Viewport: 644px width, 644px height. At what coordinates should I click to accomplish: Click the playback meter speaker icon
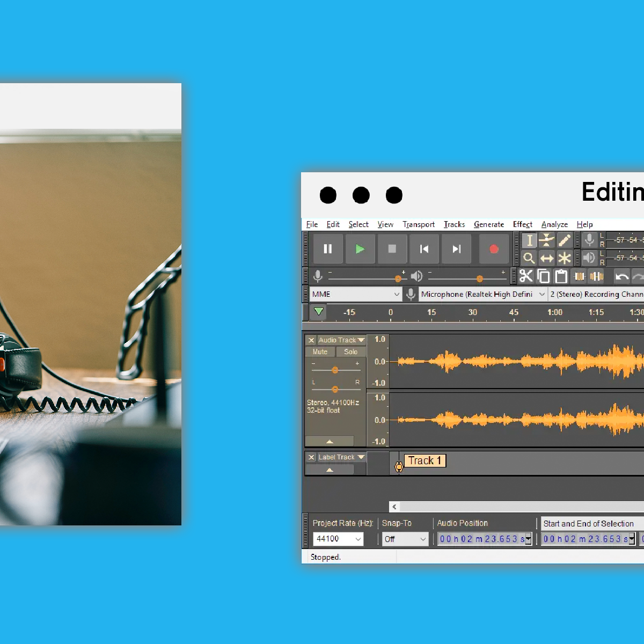tap(589, 258)
